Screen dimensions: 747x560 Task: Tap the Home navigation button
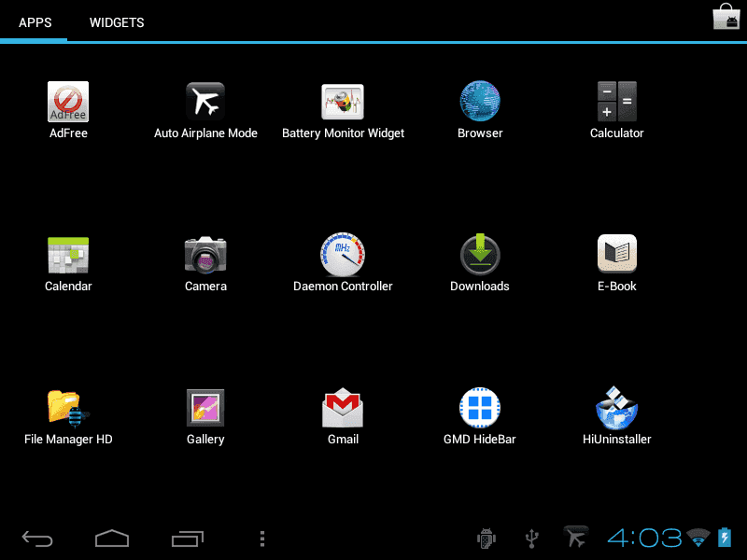coord(112,539)
